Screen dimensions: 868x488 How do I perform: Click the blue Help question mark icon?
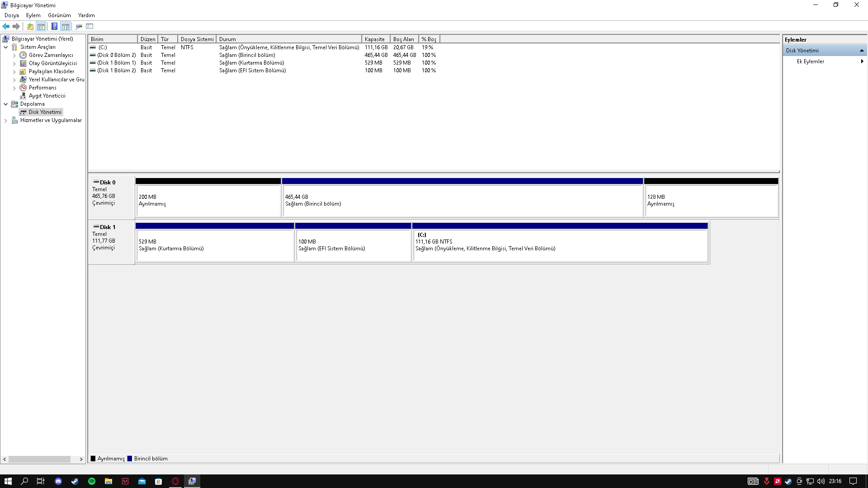point(54,26)
